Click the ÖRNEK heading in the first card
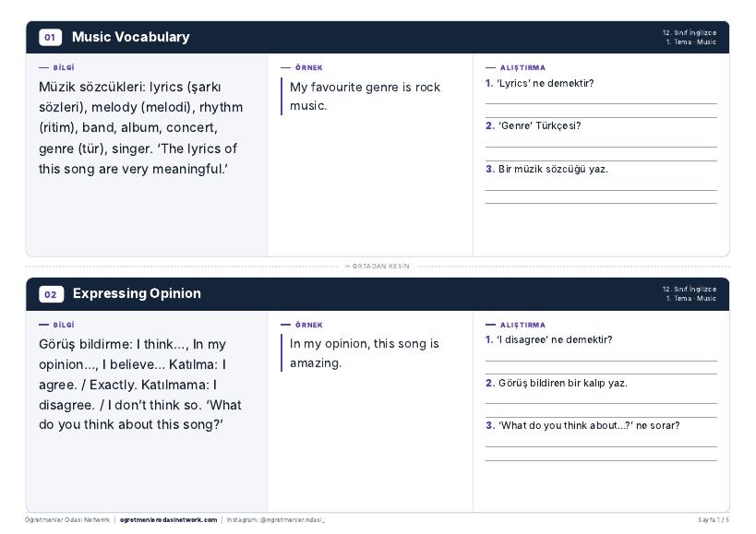This screenshot has width=756, height=534. 309,68
